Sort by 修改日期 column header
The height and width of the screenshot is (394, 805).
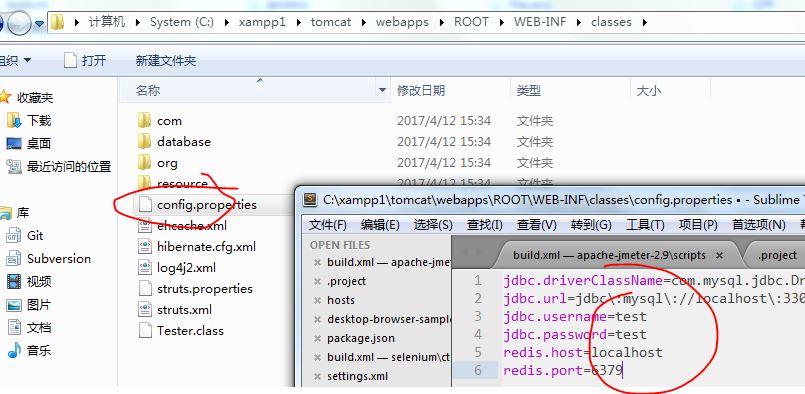coord(450,90)
